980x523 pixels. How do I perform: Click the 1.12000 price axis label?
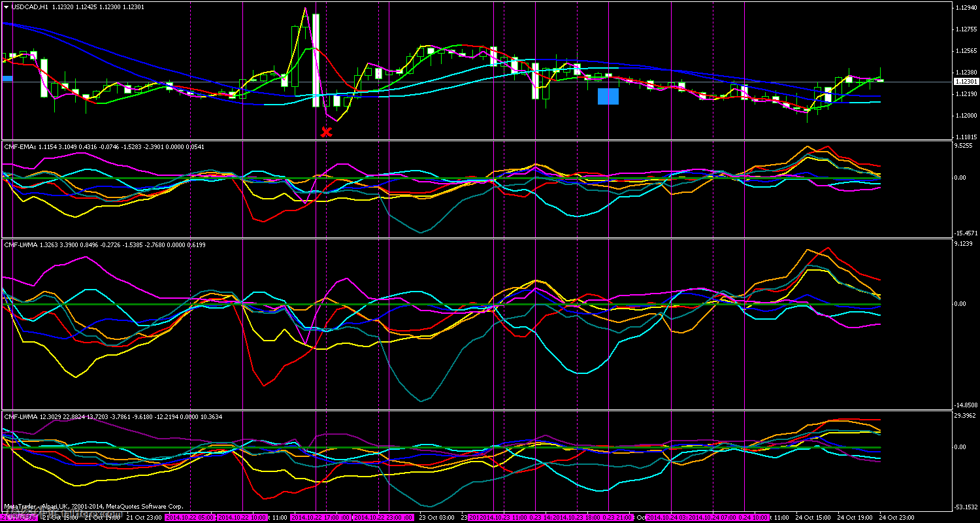[965, 115]
